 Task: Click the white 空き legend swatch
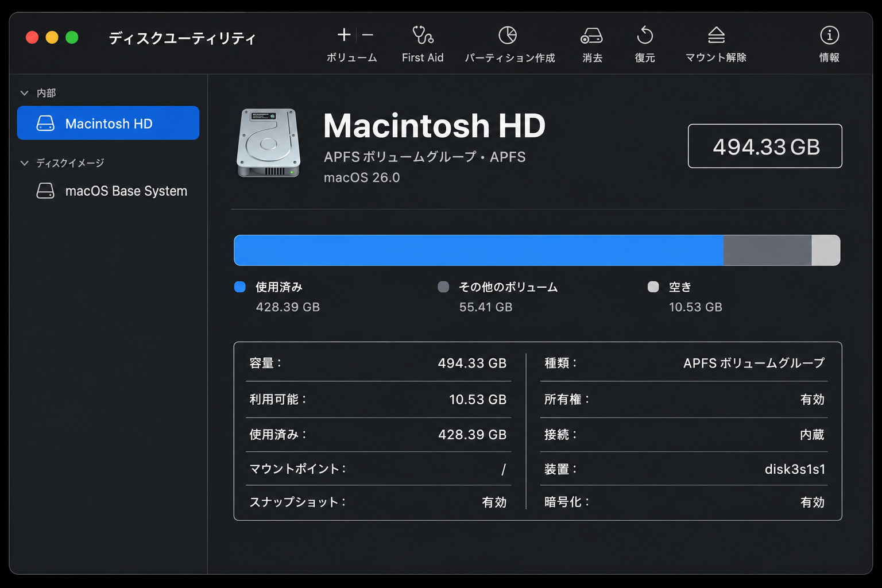[653, 287]
